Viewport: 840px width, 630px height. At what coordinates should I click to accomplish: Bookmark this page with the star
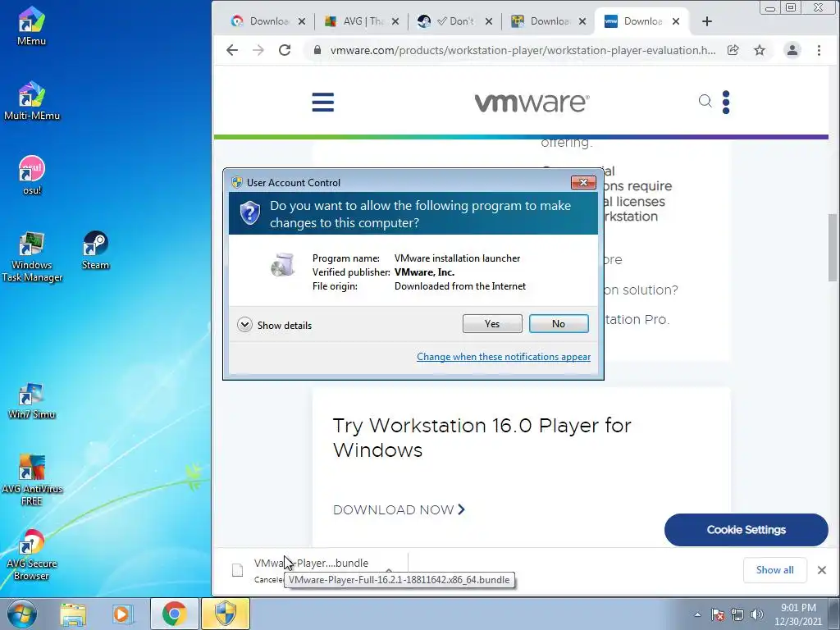(x=760, y=50)
